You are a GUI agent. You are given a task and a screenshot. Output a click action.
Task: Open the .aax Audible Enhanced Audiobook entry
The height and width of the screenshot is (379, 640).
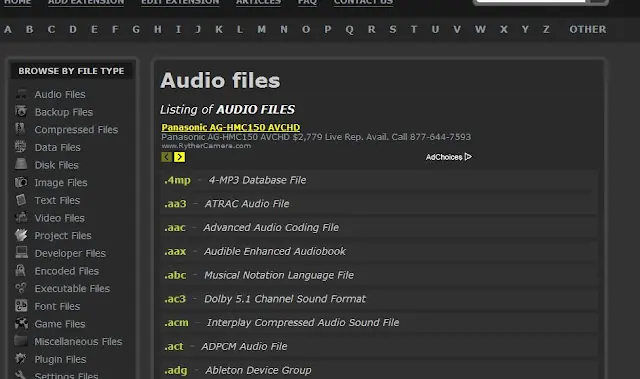[379, 251]
